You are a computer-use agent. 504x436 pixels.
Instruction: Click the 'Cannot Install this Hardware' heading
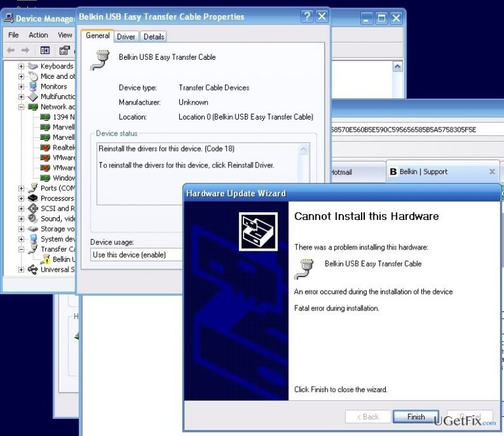coord(366,216)
